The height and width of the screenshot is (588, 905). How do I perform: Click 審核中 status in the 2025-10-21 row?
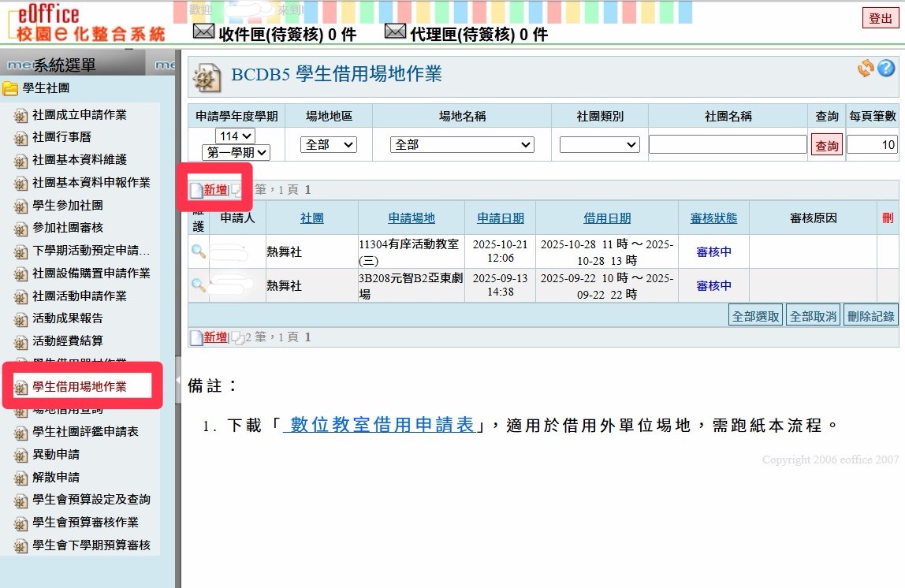point(714,251)
